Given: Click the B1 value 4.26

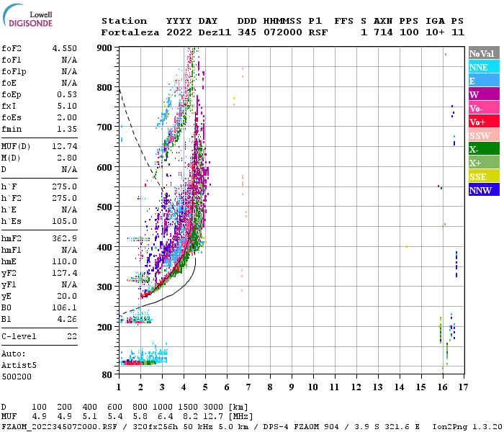Looking at the screenshot, I should [67, 319].
